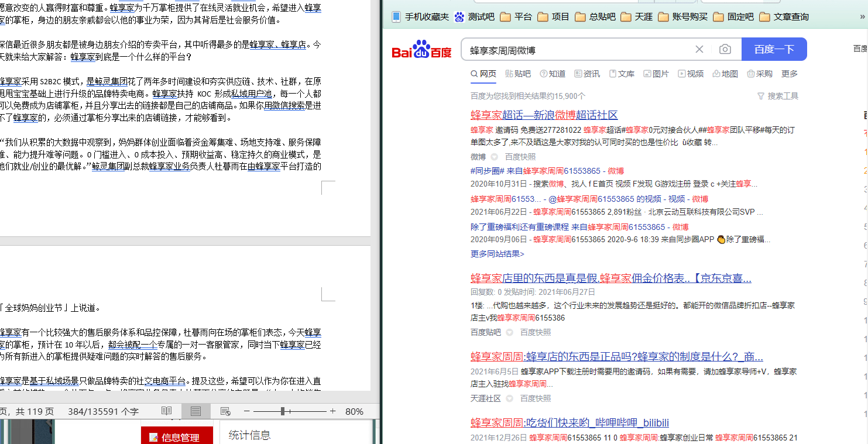
Task: Select the 网页 search tab
Action: 483,74
